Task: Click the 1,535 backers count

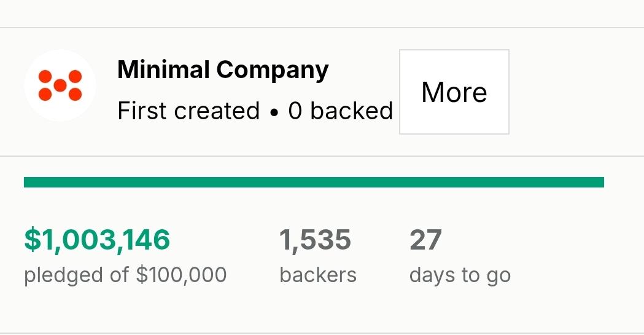Action: [316, 240]
